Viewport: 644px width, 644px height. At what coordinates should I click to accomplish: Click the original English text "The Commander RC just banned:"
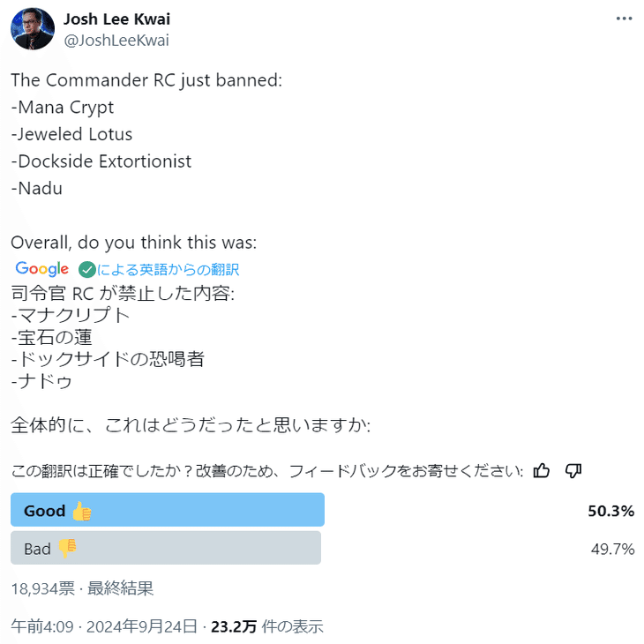click(146, 79)
